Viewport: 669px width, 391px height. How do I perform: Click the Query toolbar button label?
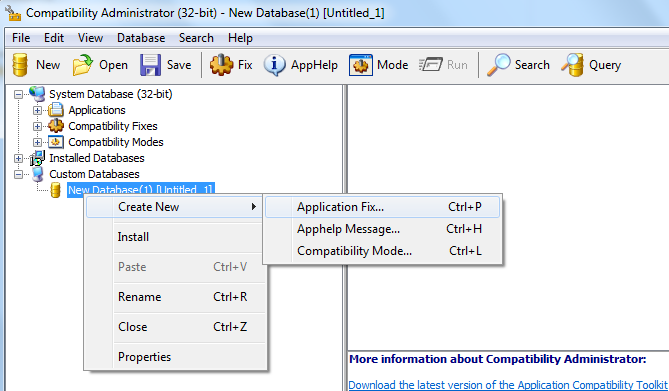605,65
